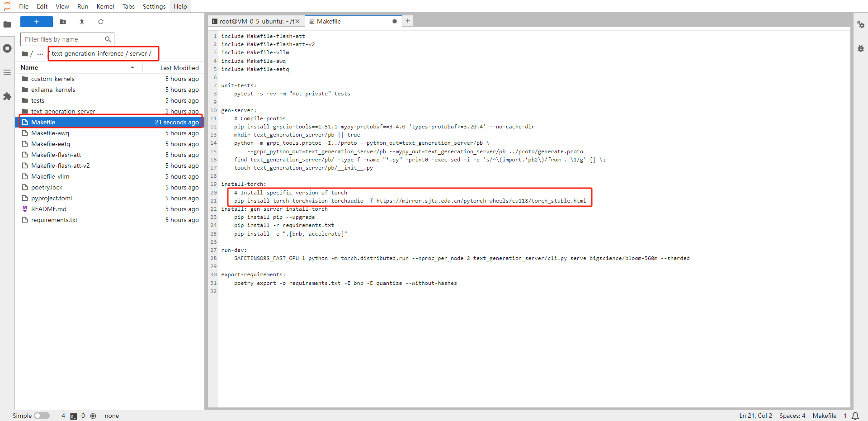Click the filter files by name field

pos(67,39)
